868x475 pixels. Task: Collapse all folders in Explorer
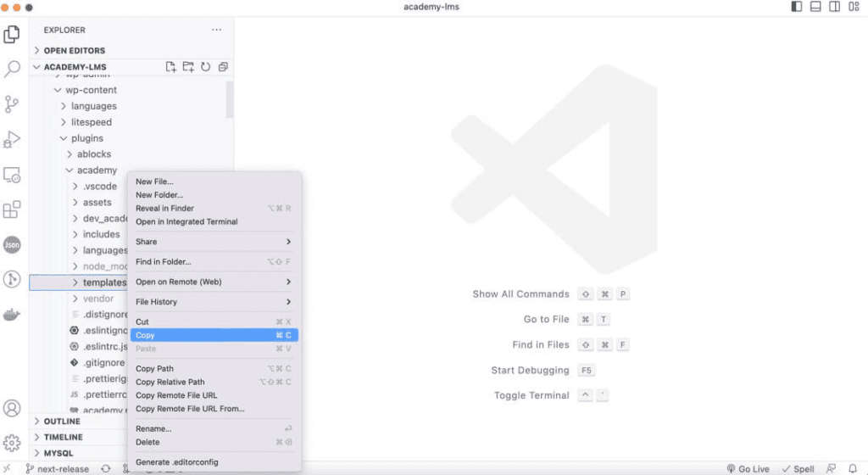click(x=223, y=67)
